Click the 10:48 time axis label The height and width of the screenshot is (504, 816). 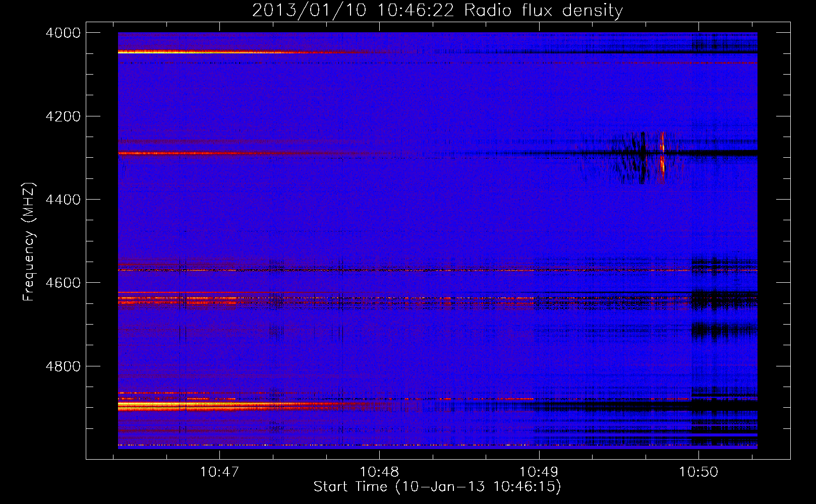(x=379, y=472)
